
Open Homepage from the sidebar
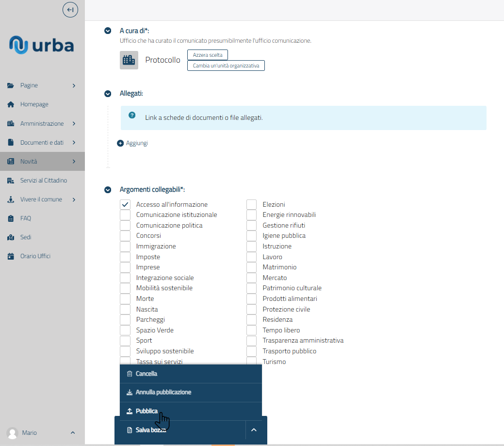pyautogui.click(x=34, y=104)
